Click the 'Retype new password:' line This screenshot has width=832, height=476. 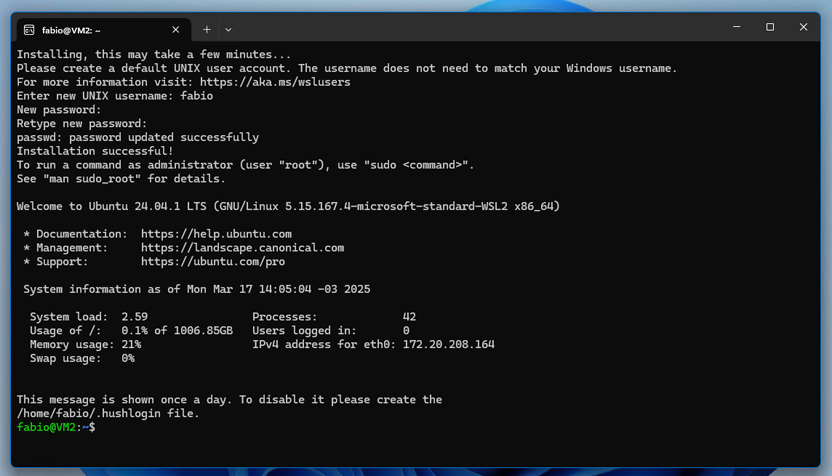tap(82, 124)
